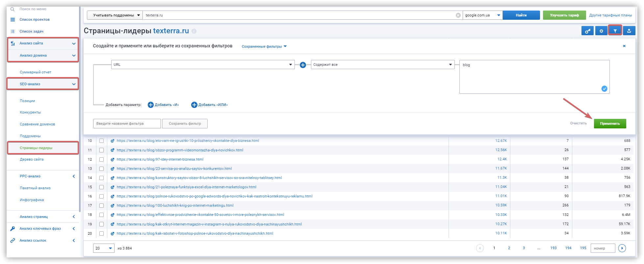Open Сравнение доменов menu item

click(37, 124)
